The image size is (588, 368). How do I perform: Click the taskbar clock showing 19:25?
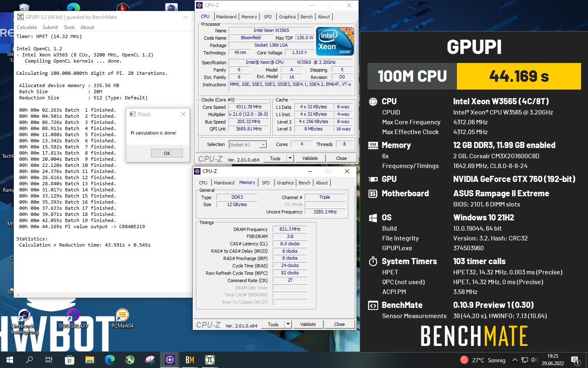(x=552, y=360)
